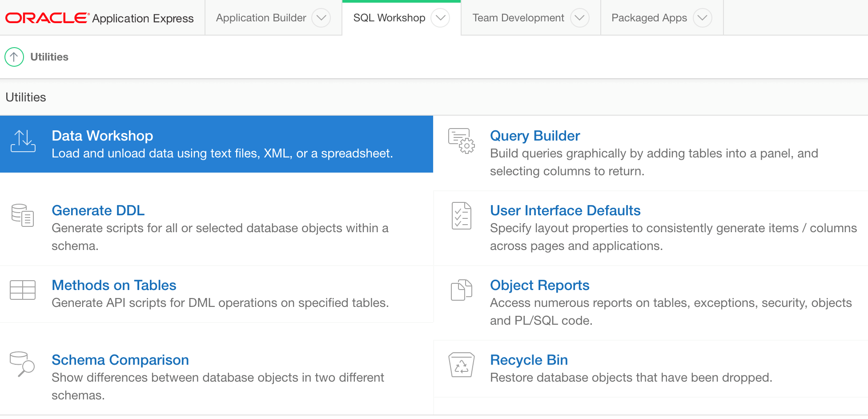
Task: Click the Oracle Application Express logo
Action: coord(100,18)
